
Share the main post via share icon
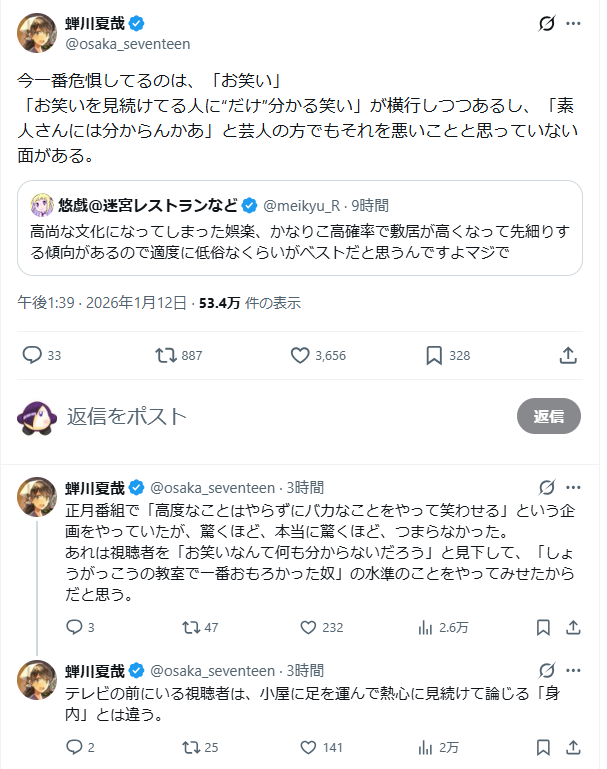567,355
